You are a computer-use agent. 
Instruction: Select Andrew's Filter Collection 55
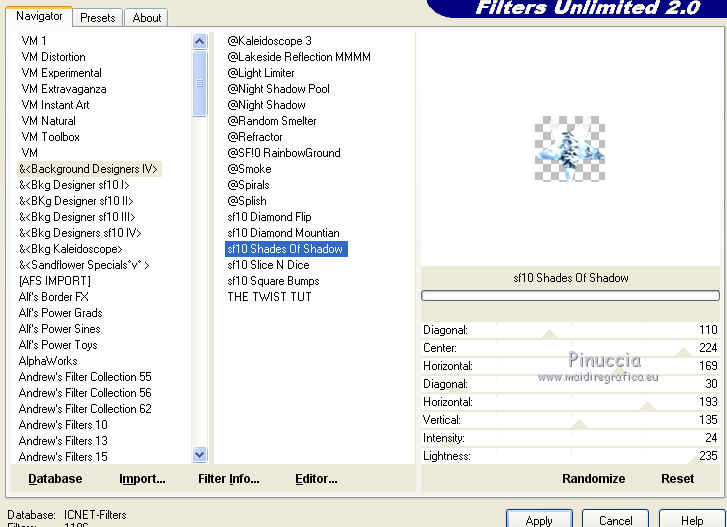(85, 377)
